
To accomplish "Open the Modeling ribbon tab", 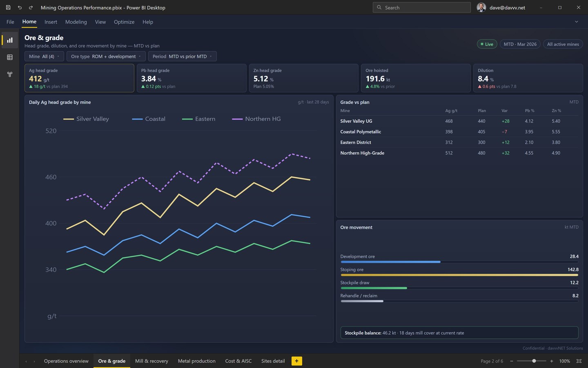I will point(76,22).
